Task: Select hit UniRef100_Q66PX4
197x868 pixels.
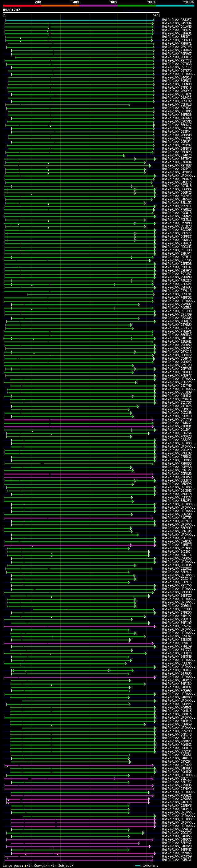Action: point(176,189)
